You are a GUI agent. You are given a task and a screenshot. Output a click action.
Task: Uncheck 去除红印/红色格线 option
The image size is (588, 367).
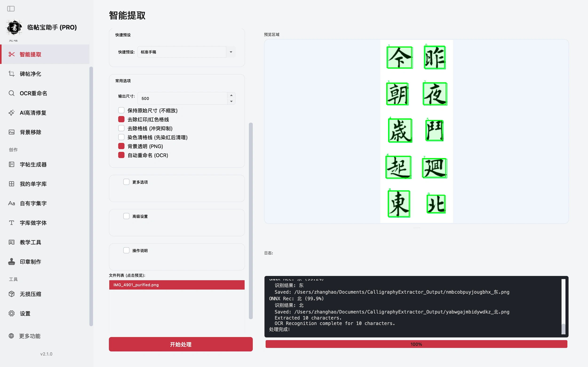click(121, 120)
